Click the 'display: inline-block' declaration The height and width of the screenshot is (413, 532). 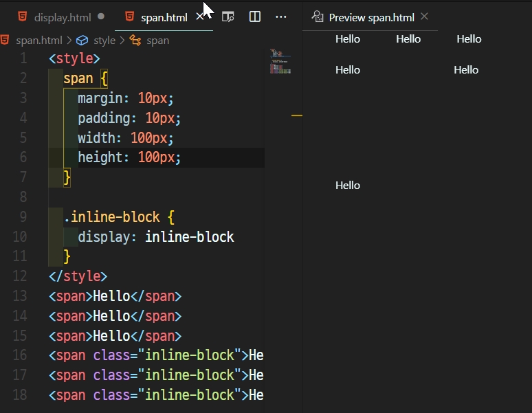pyautogui.click(x=156, y=236)
